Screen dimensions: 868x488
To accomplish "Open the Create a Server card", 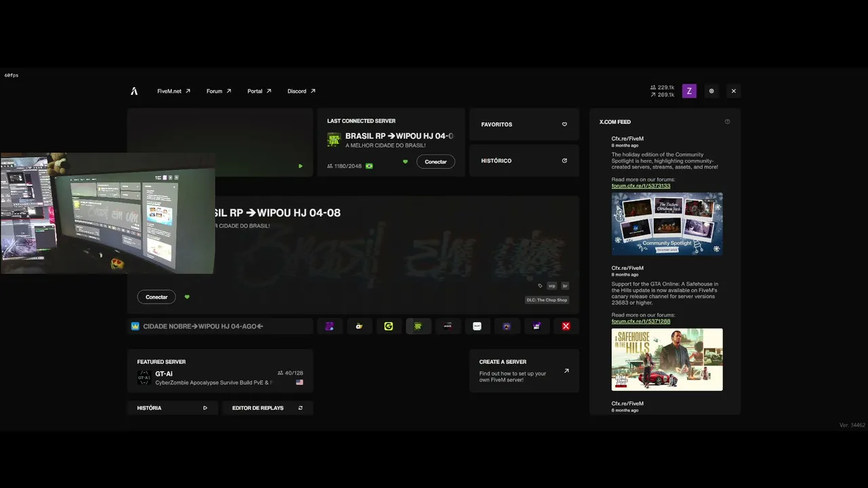I will tap(524, 371).
